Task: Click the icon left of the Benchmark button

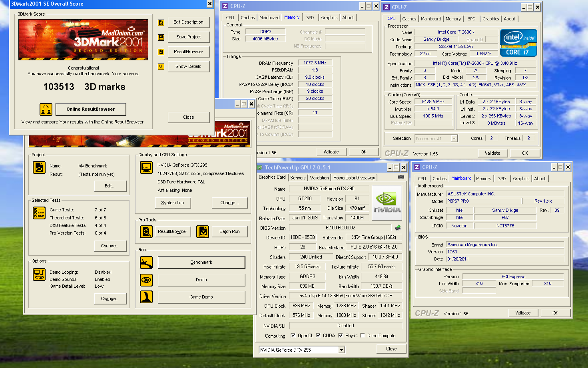Action: [x=146, y=263]
